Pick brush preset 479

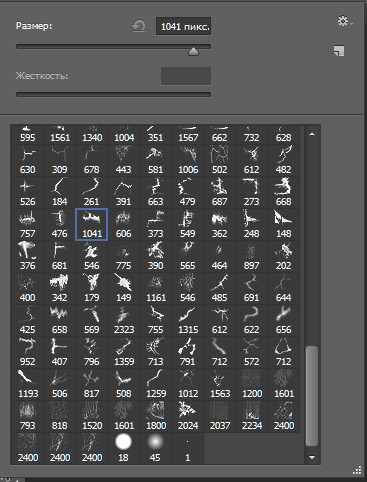point(188,193)
